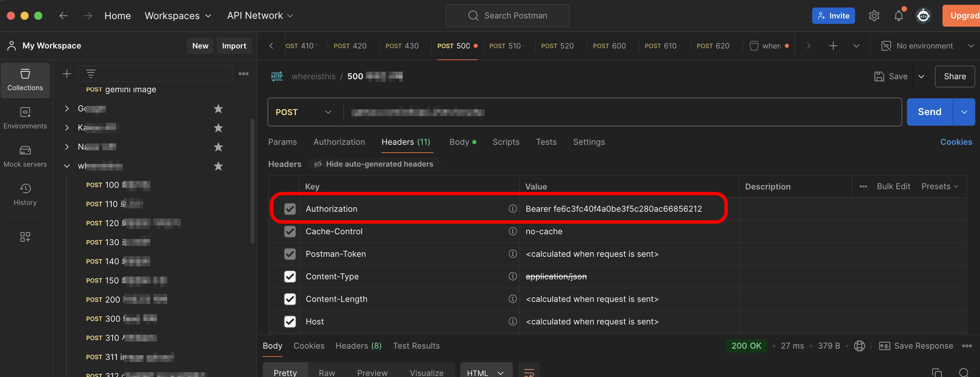Uncheck the Content-Length header checkbox
The image size is (980, 377).
pyautogui.click(x=290, y=299)
